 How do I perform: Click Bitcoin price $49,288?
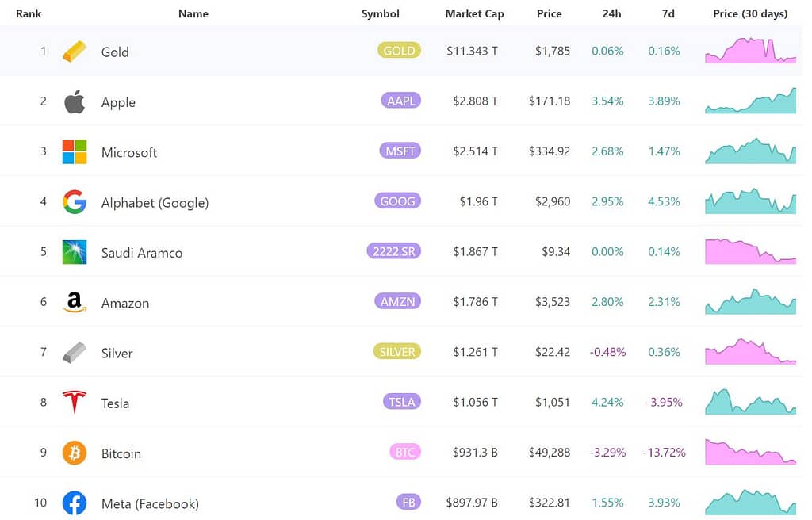(550, 453)
